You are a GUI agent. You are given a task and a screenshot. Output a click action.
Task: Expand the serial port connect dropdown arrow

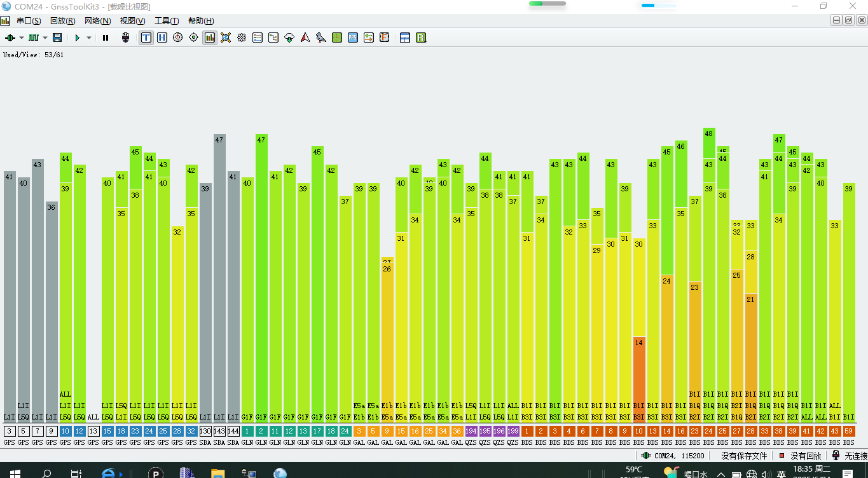pyautogui.click(x=21, y=38)
